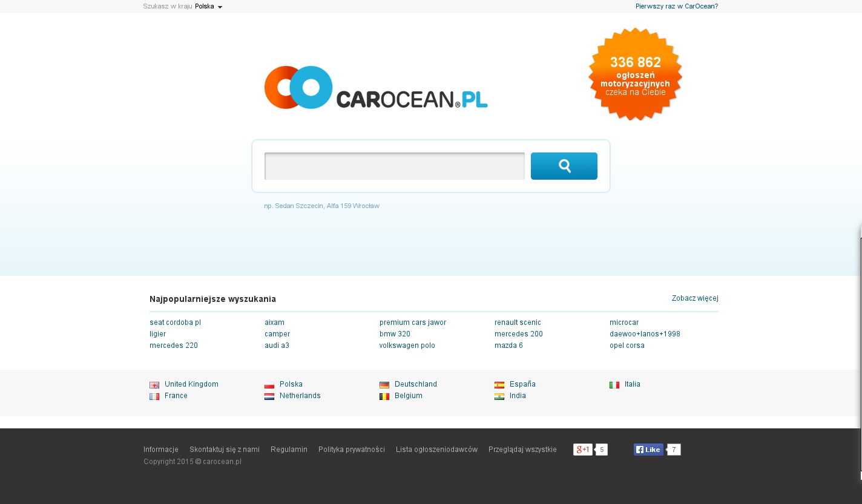Screen dimensions: 862x504
Task: Select Belgium country link
Action: [409, 396]
